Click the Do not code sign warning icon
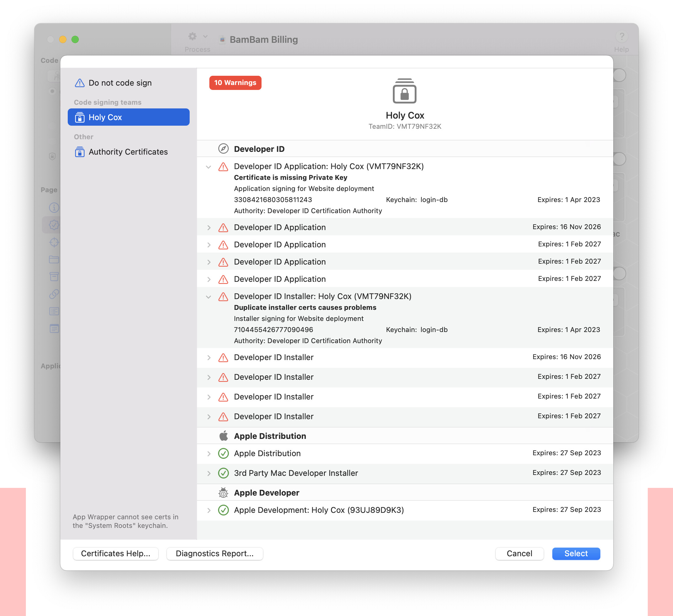This screenshot has height=616, width=673. click(x=79, y=83)
